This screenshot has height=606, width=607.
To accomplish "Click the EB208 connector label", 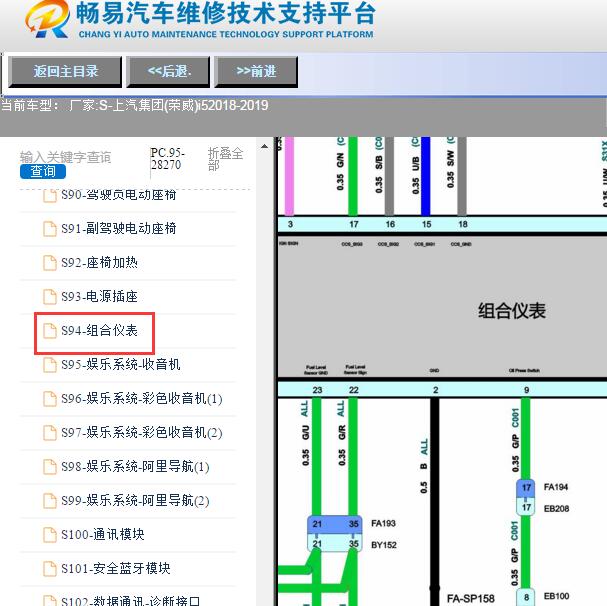I will click(556, 509).
